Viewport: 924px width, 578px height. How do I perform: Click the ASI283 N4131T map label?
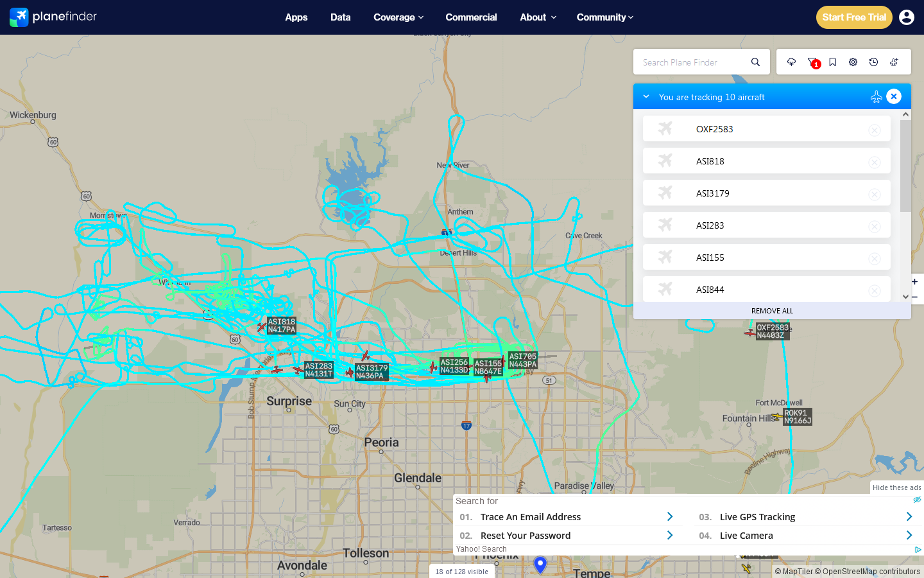[319, 370]
